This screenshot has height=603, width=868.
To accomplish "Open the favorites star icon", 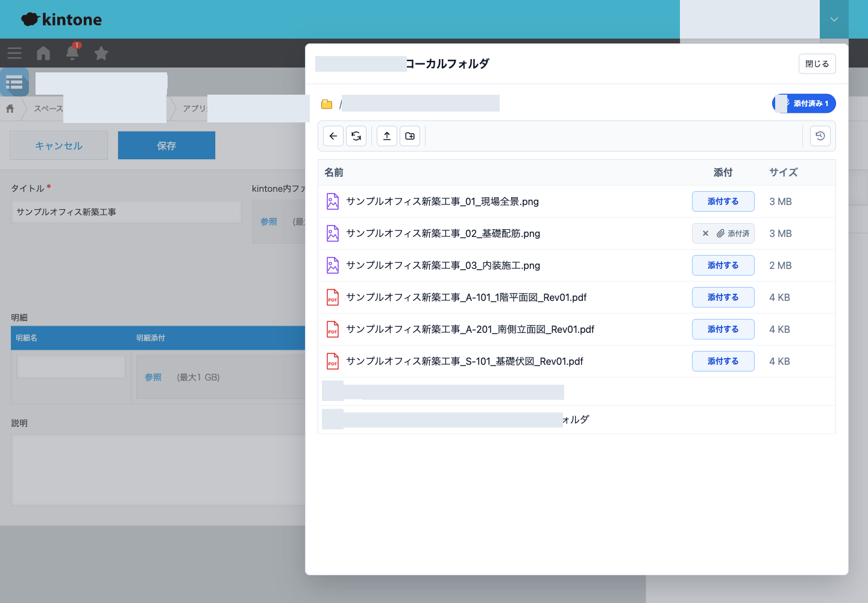I will point(101,53).
